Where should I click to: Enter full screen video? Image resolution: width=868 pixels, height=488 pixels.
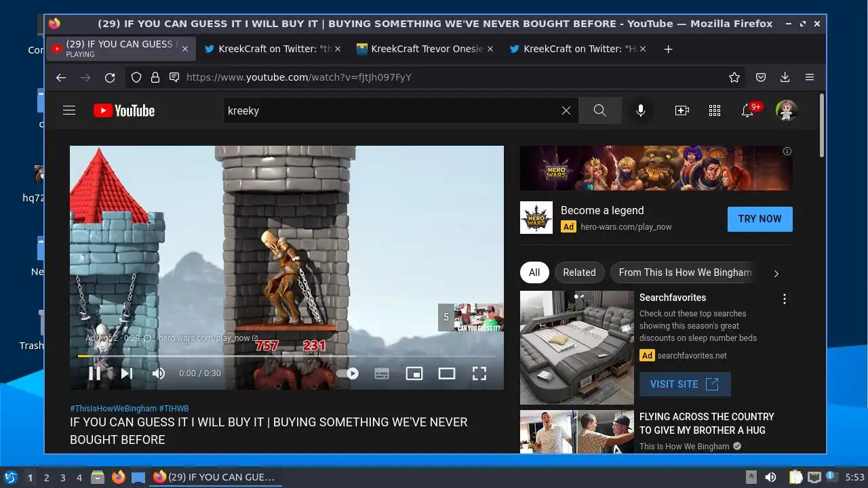click(479, 373)
